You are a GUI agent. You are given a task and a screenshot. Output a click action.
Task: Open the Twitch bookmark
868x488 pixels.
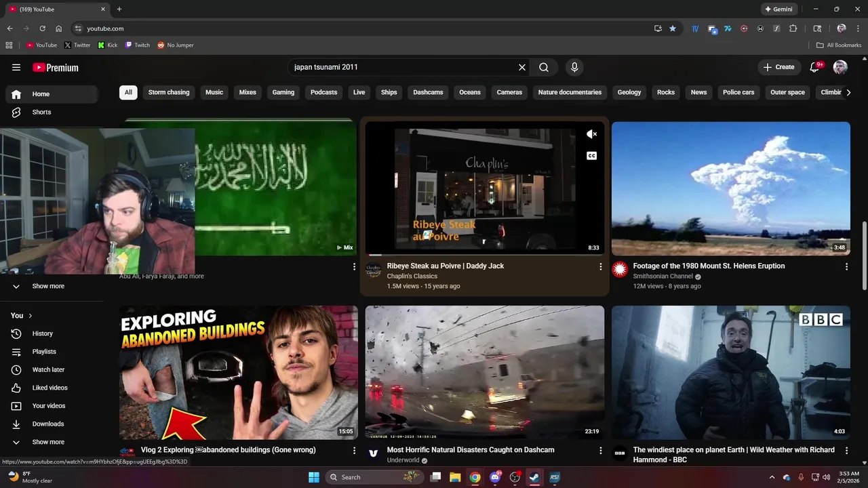[x=138, y=45]
